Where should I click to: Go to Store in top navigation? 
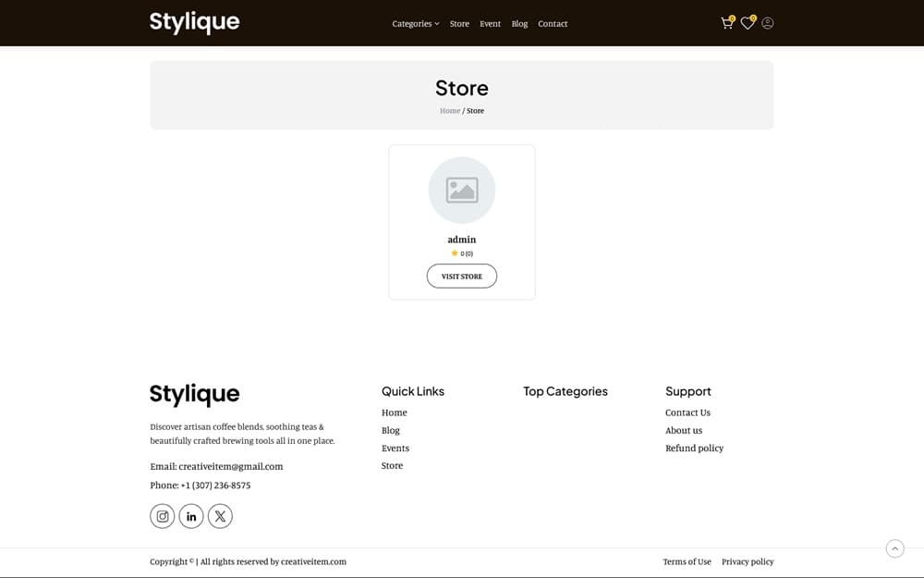pos(459,24)
